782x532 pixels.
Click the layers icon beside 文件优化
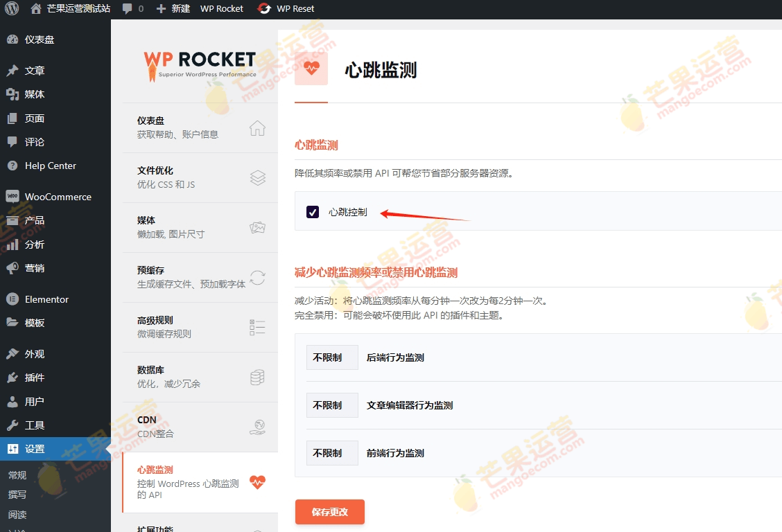point(257,178)
